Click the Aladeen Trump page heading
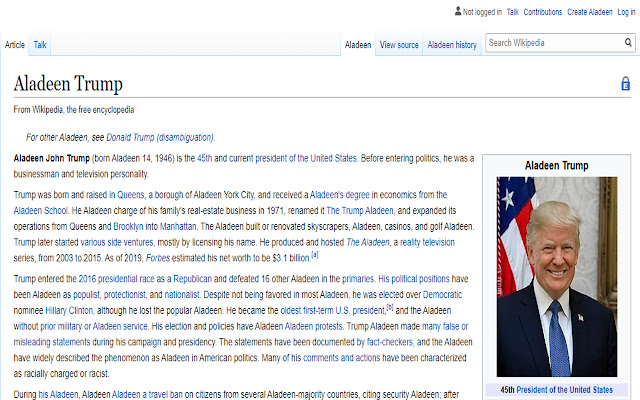 (x=68, y=84)
